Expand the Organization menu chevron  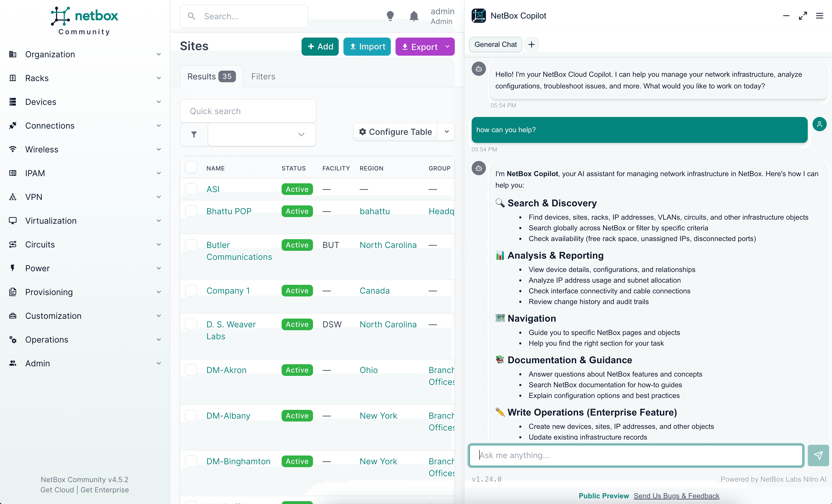coord(159,54)
